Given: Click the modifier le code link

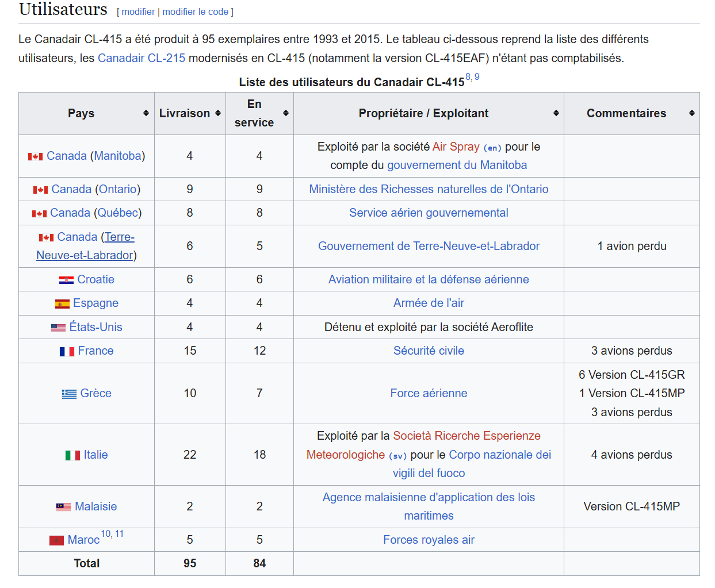Looking at the screenshot, I should (196, 11).
